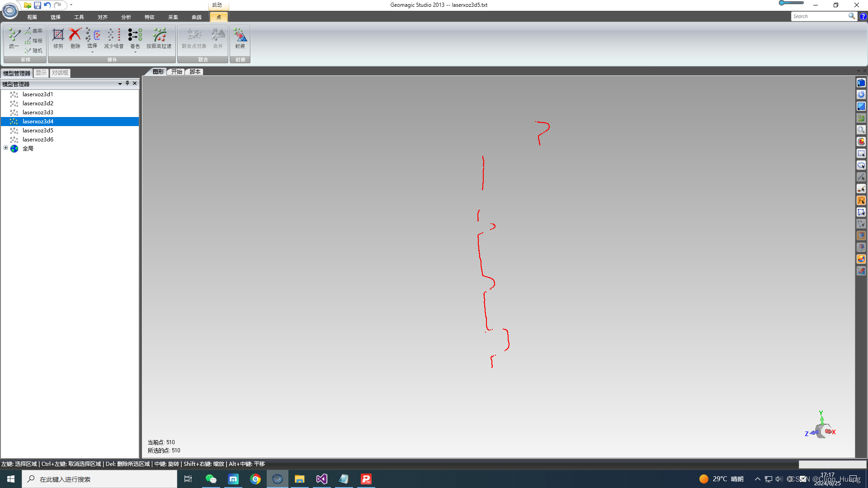Image resolution: width=868 pixels, height=488 pixels.
Task: Click the 着色 shade points tool icon
Action: (135, 35)
